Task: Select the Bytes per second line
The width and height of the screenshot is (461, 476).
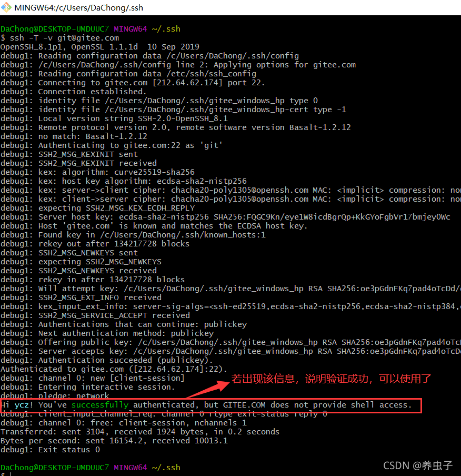Action: pyautogui.click(x=114, y=441)
